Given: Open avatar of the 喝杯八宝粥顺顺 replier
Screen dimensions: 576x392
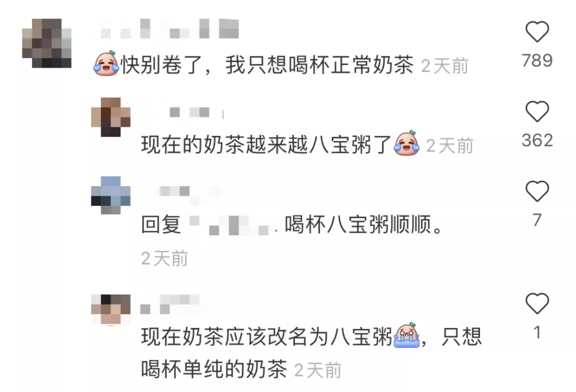Looking at the screenshot, I should click(x=110, y=195).
